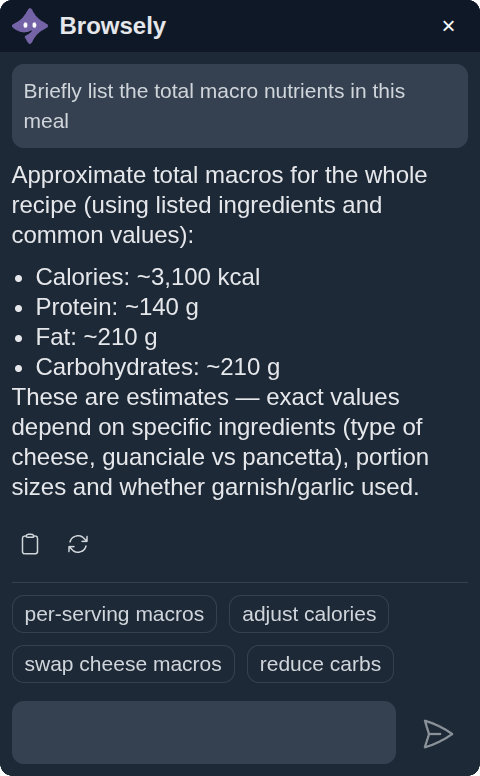
Task: Select the adjust calories suggestion chip
Action: coord(309,614)
